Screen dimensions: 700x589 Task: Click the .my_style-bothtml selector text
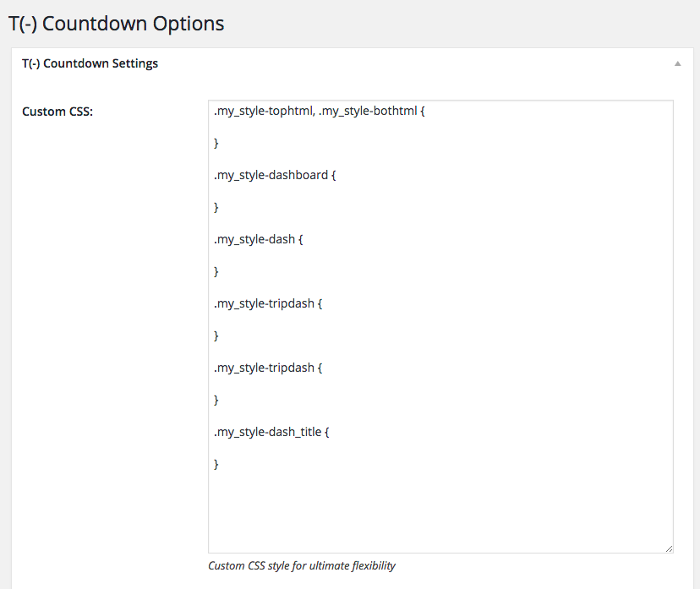click(x=368, y=112)
